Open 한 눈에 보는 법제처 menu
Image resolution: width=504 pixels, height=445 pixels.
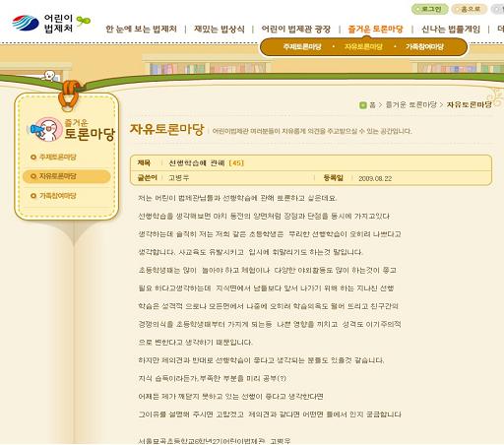[x=142, y=30]
